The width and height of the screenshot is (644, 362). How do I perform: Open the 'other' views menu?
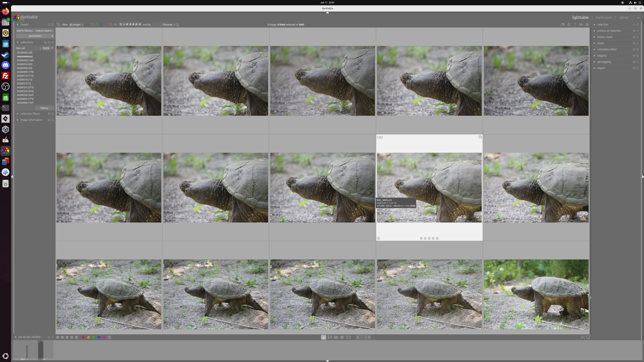tap(624, 17)
